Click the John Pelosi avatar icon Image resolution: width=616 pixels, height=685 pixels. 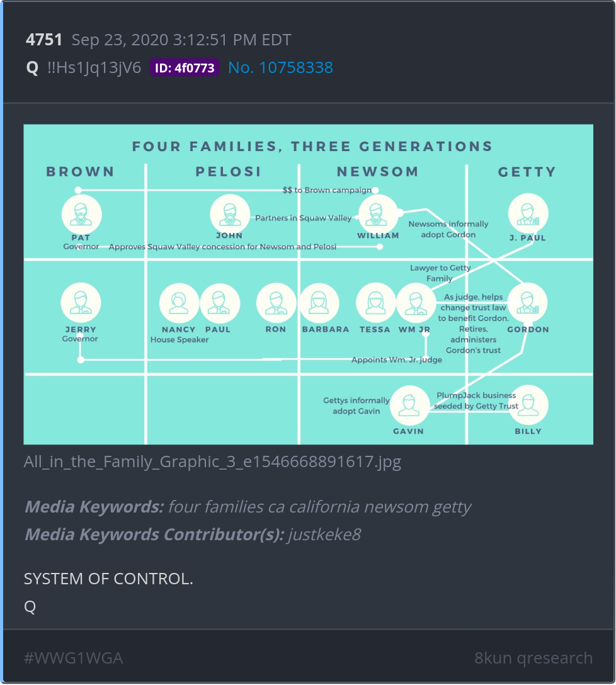230,214
